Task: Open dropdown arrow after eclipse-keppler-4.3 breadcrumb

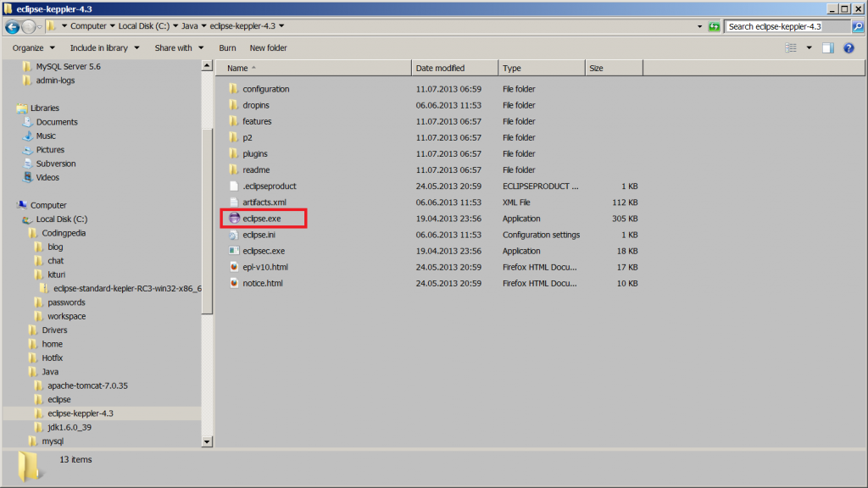Action: pyautogui.click(x=281, y=26)
